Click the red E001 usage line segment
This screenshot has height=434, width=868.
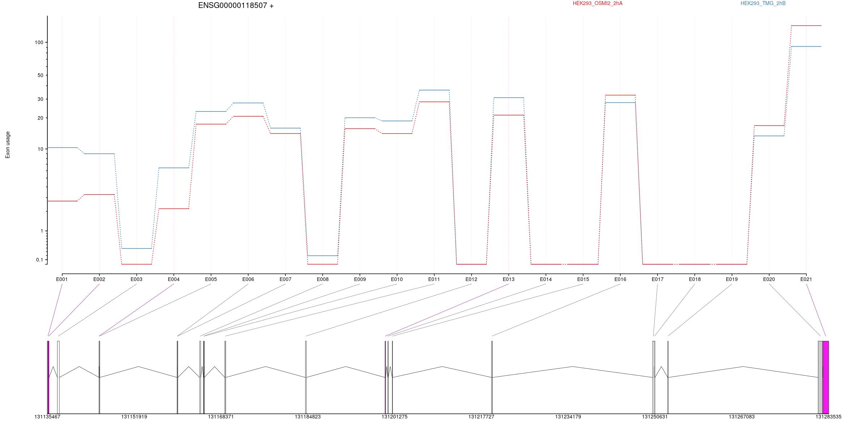(x=62, y=201)
